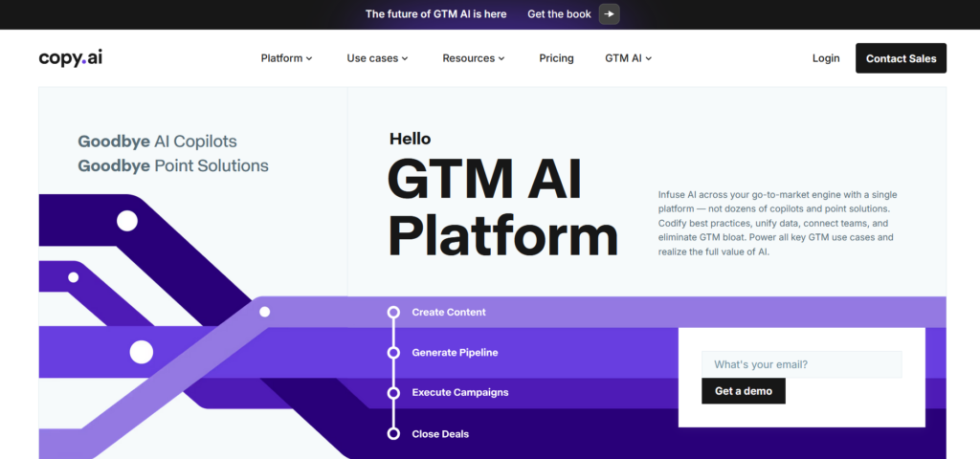Go to the Pricing page
The width and height of the screenshot is (980, 459).
(x=556, y=58)
